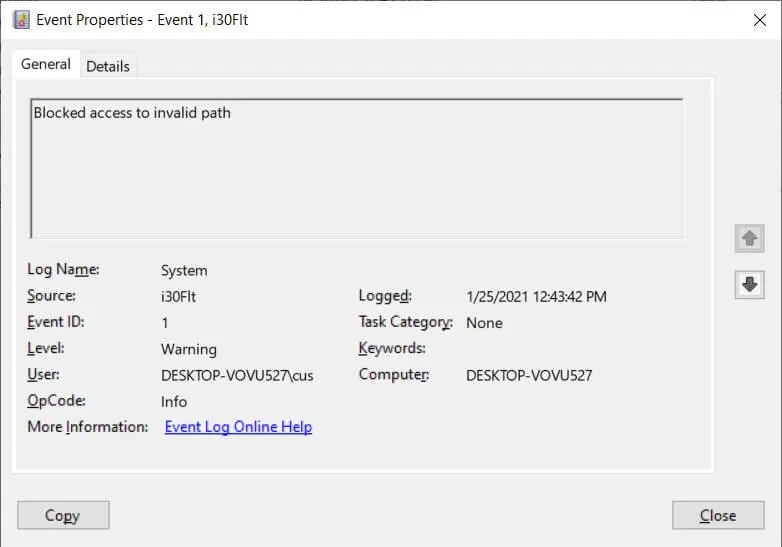Click the Source value 'i30Flt'
This screenshot has height=547, width=782.
(178, 297)
